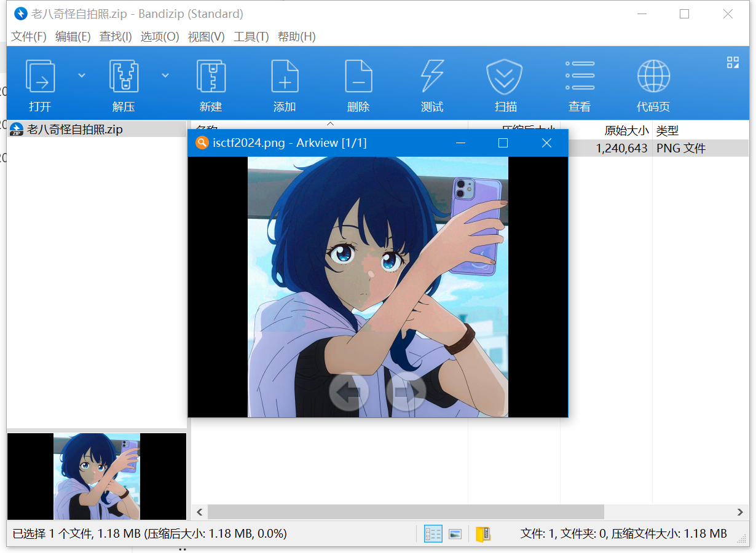Viewport: 756px width, 553px height.
Task: Open the Tools (工具(T)) menu
Action: [x=251, y=36]
